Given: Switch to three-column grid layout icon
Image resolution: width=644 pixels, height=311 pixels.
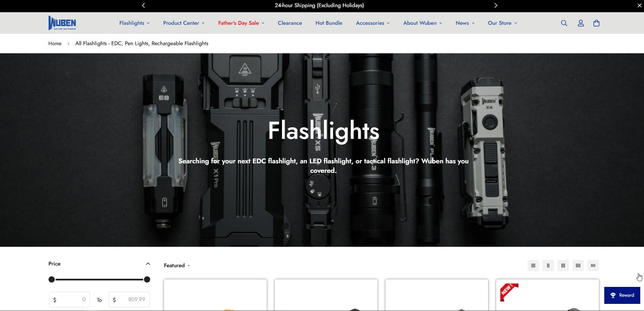Looking at the screenshot, I should [563, 266].
